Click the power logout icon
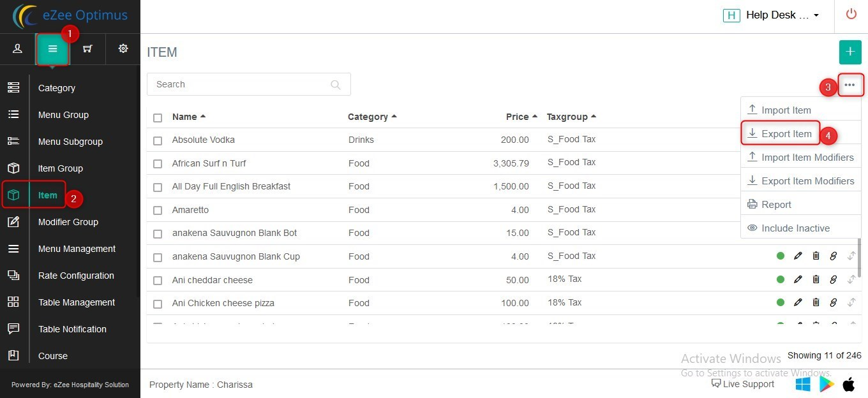The height and width of the screenshot is (398, 868). pos(851,15)
